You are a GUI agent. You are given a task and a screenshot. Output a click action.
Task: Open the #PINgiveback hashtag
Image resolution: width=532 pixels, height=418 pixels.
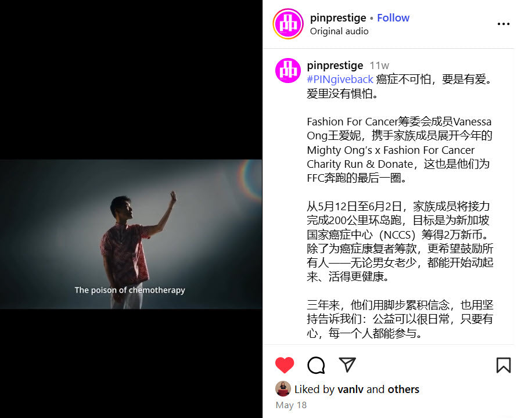[340, 80]
